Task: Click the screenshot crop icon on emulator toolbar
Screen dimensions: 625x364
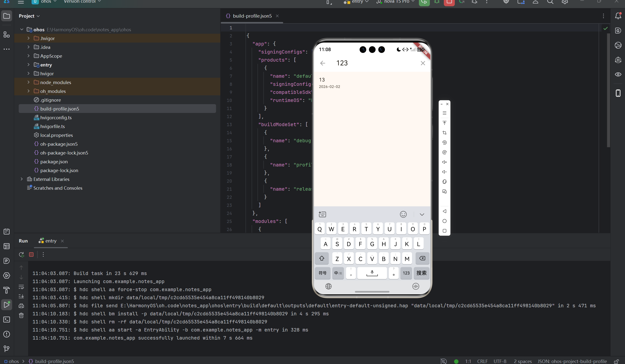Action: pyautogui.click(x=444, y=133)
